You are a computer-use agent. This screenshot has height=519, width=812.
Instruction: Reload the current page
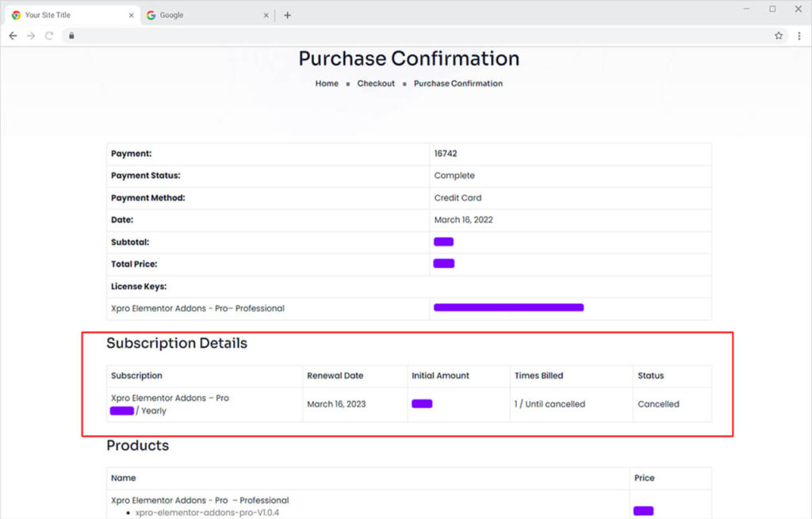tap(49, 36)
